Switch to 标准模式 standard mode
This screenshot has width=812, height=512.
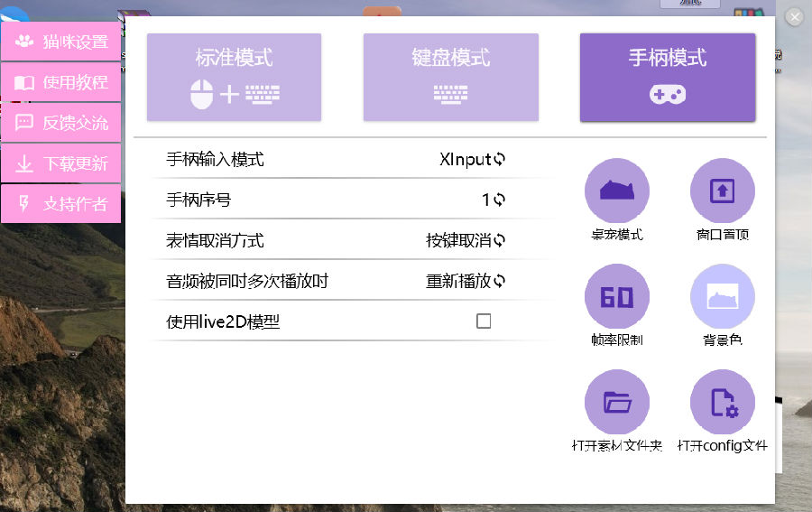pos(234,77)
